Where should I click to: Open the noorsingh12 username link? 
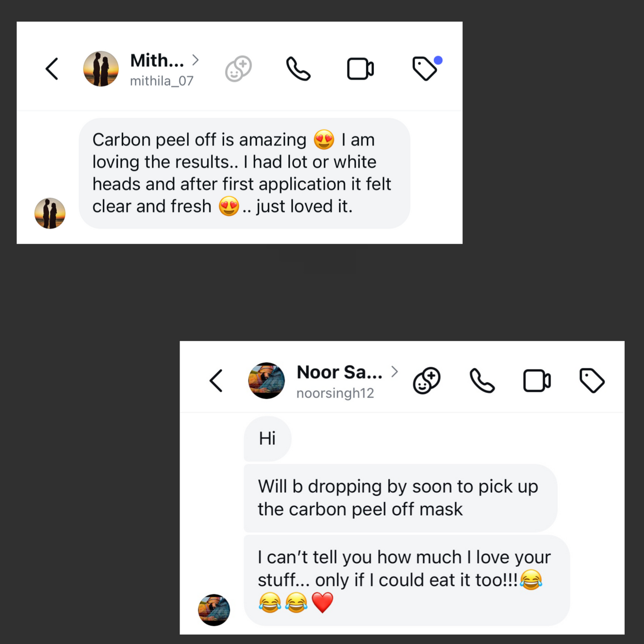click(335, 393)
